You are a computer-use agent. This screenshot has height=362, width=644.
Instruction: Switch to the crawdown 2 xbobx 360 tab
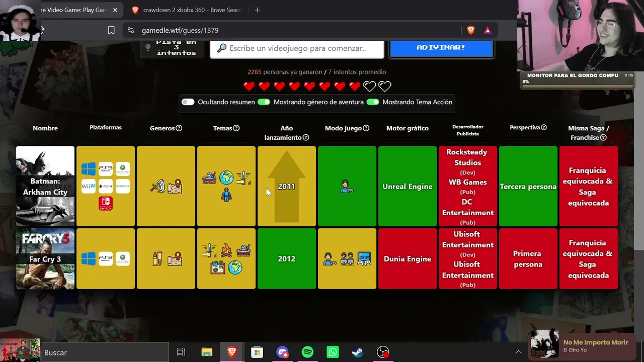(186, 10)
